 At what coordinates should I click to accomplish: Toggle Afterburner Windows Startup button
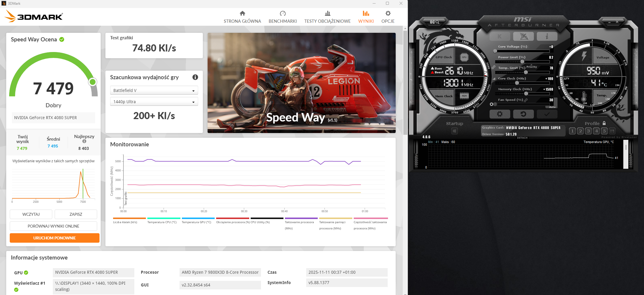click(454, 131)
